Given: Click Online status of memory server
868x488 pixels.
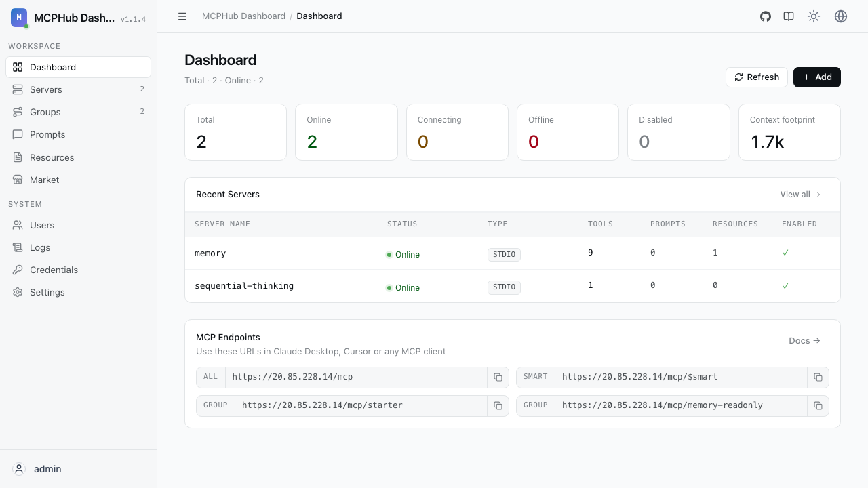Looking at the screenshot, I should pyautogui.click(x=403, y=255).
